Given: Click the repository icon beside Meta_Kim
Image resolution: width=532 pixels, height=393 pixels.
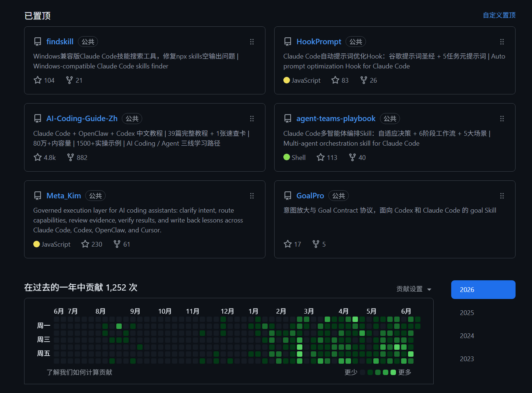Looking at the screenshot, I should pos(38,196).
